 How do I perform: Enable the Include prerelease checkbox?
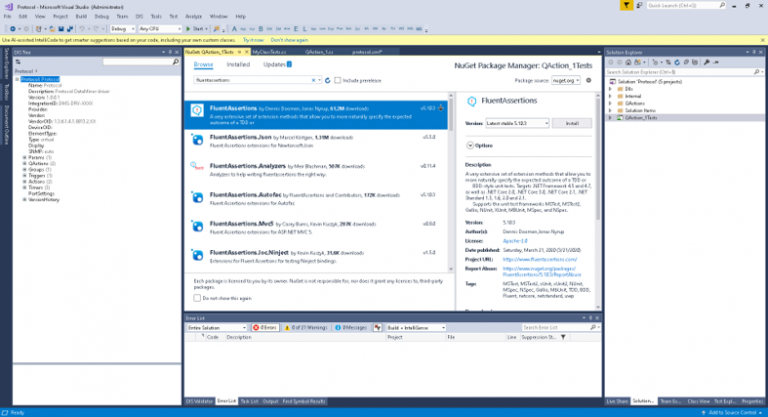pyautogui.click(x=337, y=79)
